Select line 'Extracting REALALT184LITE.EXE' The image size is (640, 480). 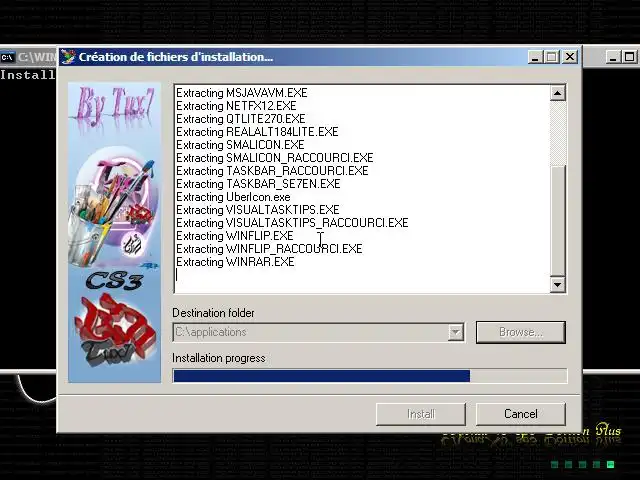click(x=257, y=132)
